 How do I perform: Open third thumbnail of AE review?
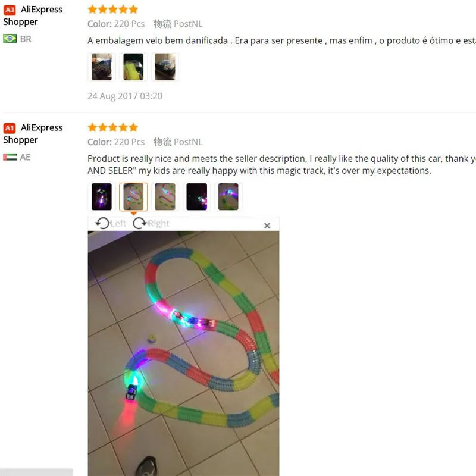[165, 197]
